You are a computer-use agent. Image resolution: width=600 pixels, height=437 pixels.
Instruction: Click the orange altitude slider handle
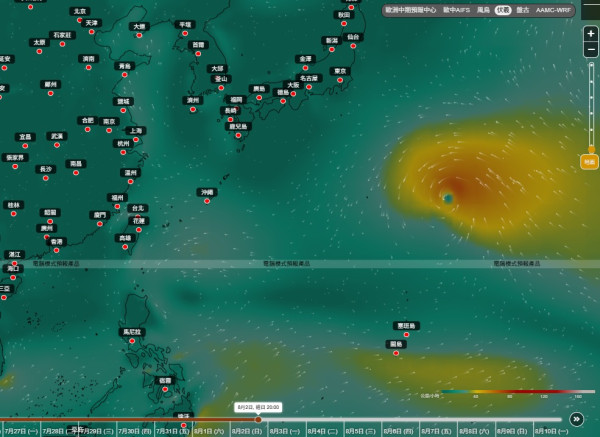pos(592,149)
